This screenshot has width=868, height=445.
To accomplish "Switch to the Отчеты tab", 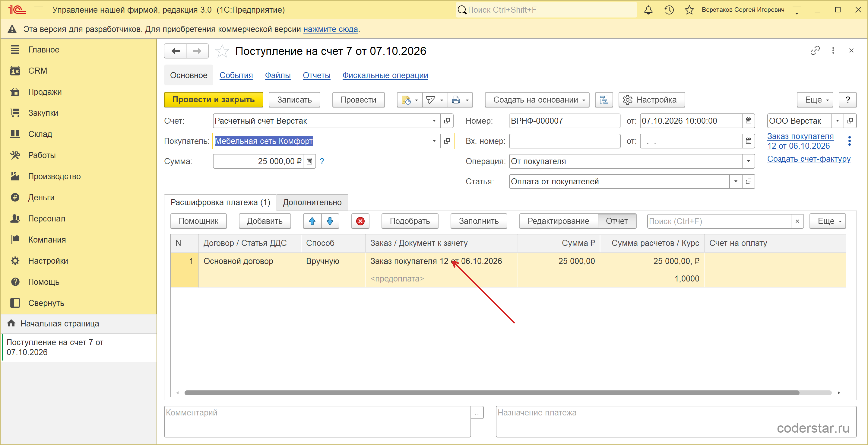I will (x=316, y=75).
